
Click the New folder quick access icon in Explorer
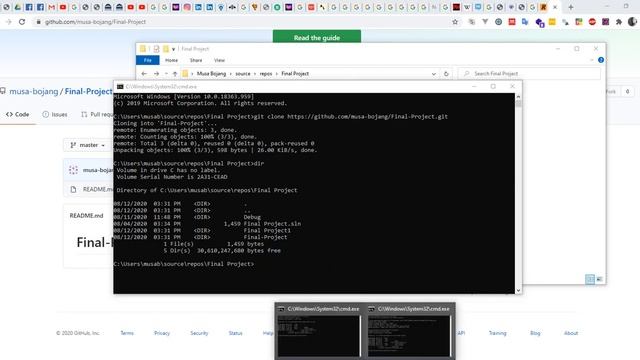[x=166, y=49]
